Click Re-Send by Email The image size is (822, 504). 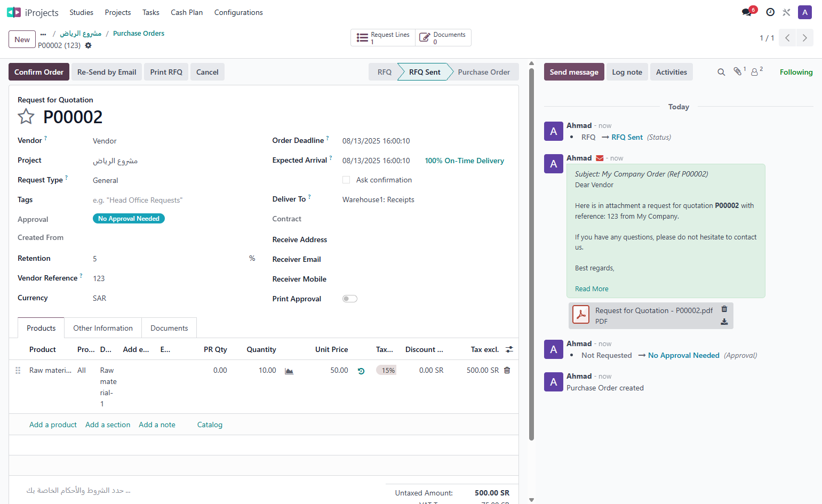107,72
